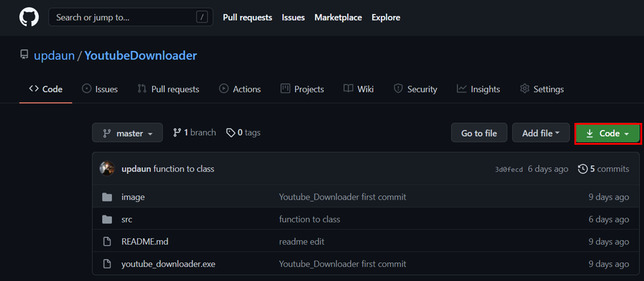Switch to the Wiki tab

(x=358, y=89)
